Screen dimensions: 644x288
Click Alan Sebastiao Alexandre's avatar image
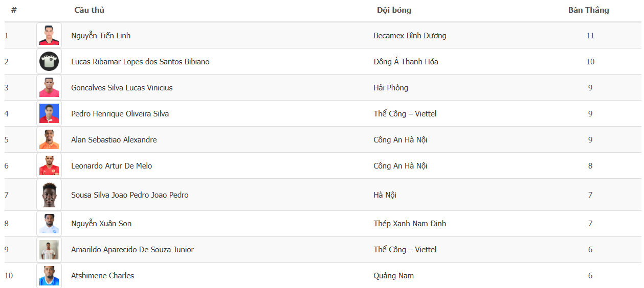[x=49, y=139]
